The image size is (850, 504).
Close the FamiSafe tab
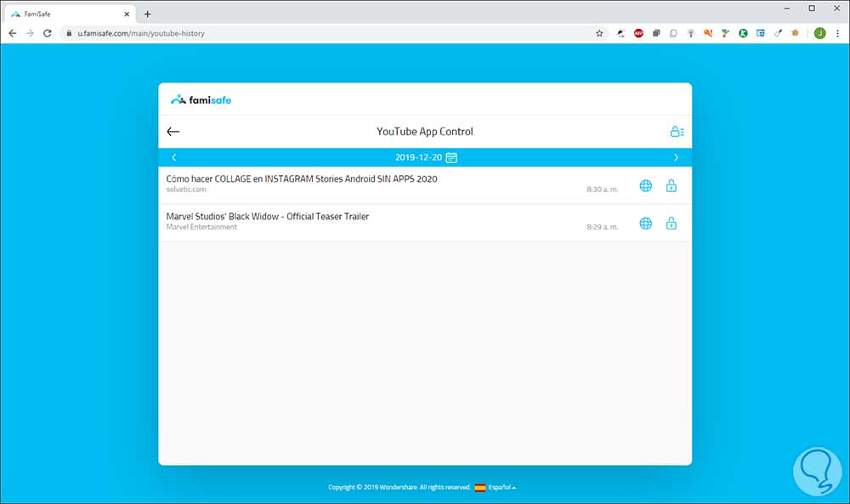pyautogui.click(x=127, y=14)
